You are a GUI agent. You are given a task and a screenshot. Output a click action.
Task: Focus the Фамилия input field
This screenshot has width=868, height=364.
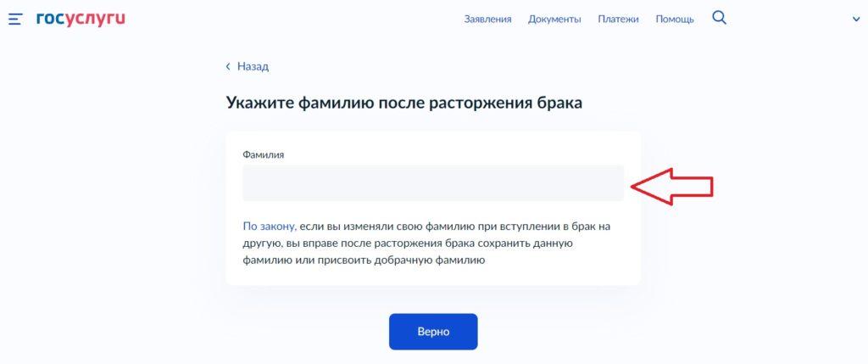coord(433,182)
